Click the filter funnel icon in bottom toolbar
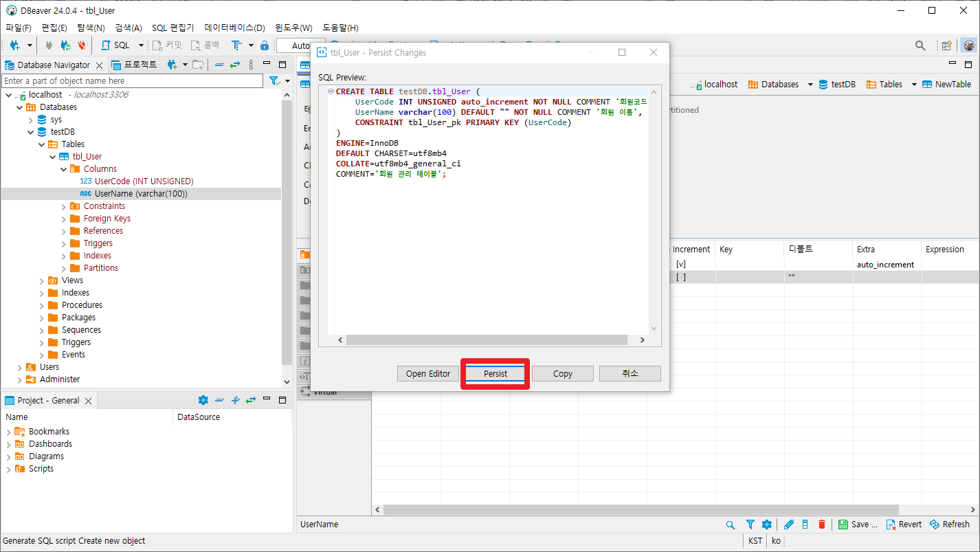This screenshot has height=552, width=980. pyautogui.click(x=750, y=525)
